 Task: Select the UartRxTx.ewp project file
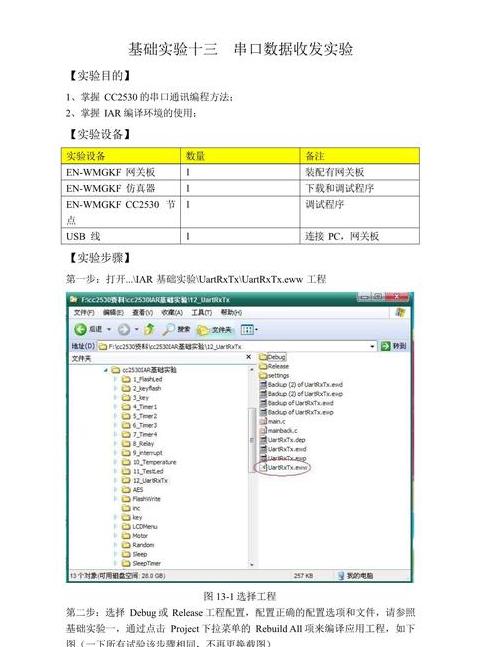[x=283, y=458]
